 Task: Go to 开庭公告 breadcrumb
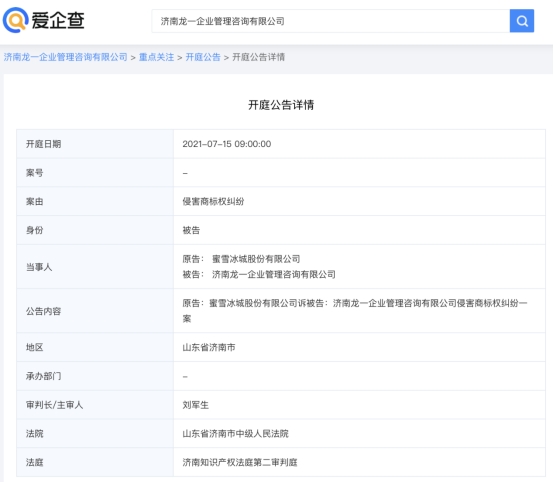coord(203,57)
